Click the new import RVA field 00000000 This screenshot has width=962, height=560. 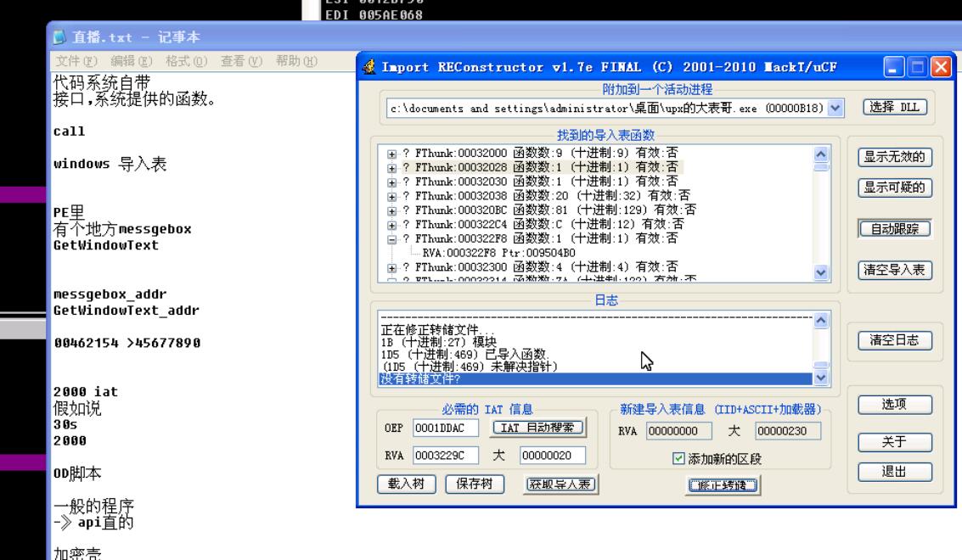(678, 430)
